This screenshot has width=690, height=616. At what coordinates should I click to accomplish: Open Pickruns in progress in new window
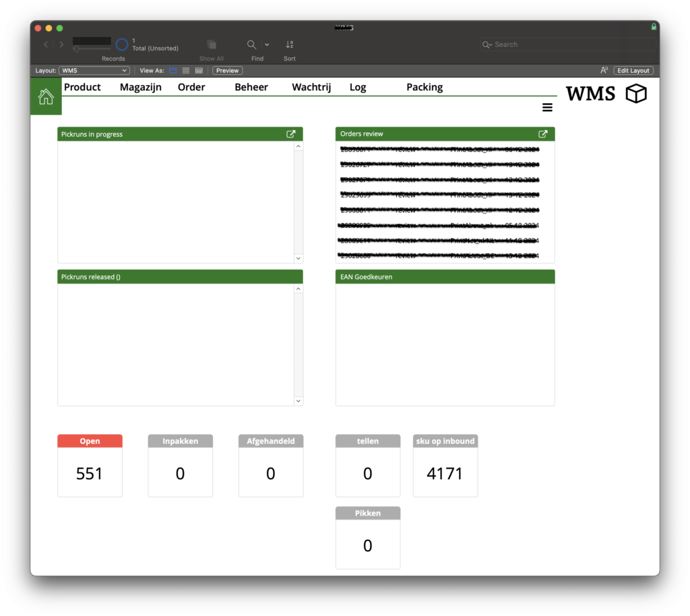tap(291, 134)
